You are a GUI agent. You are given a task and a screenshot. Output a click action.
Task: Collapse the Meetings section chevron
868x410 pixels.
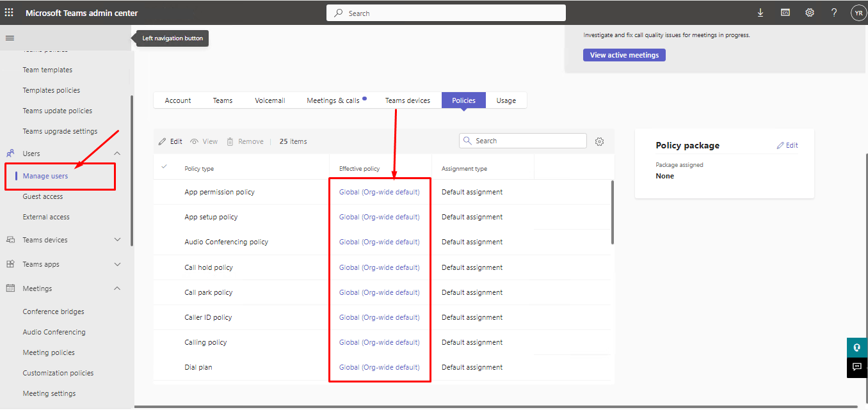(x=117, y=288)
